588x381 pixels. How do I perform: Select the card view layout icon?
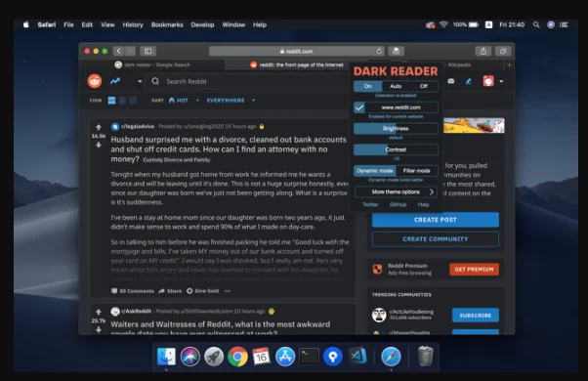[111, 100]
